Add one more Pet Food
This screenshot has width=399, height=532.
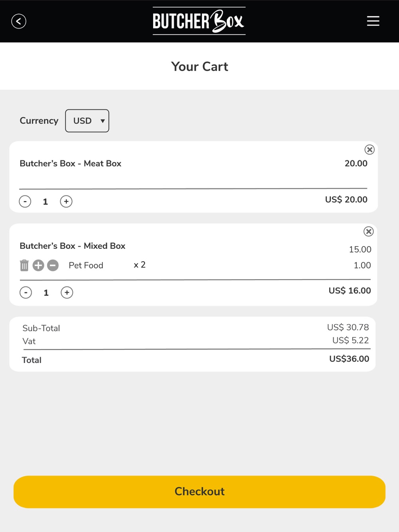click(x=38, y=265)
